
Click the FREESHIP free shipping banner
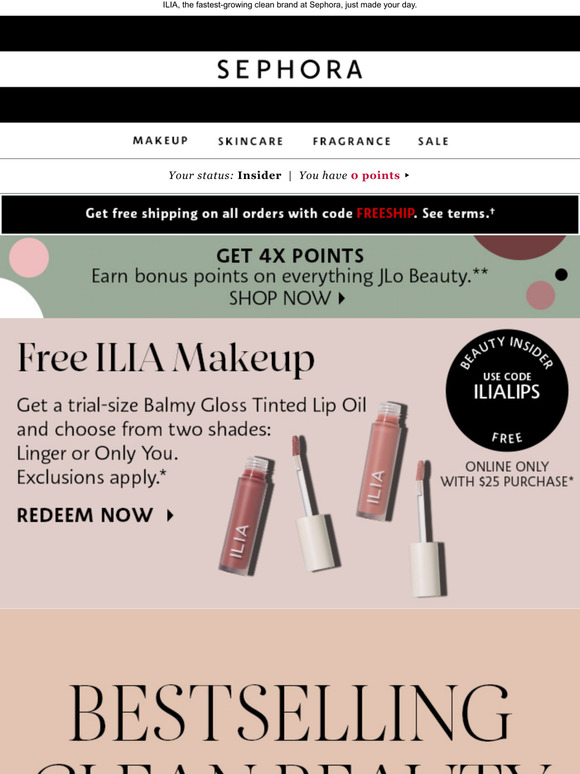[x=290, y=214]
